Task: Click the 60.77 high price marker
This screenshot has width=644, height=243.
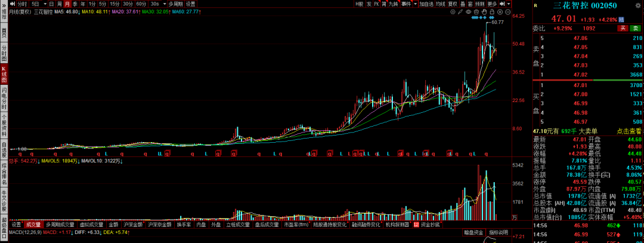Action: click(x=497, y=22)
